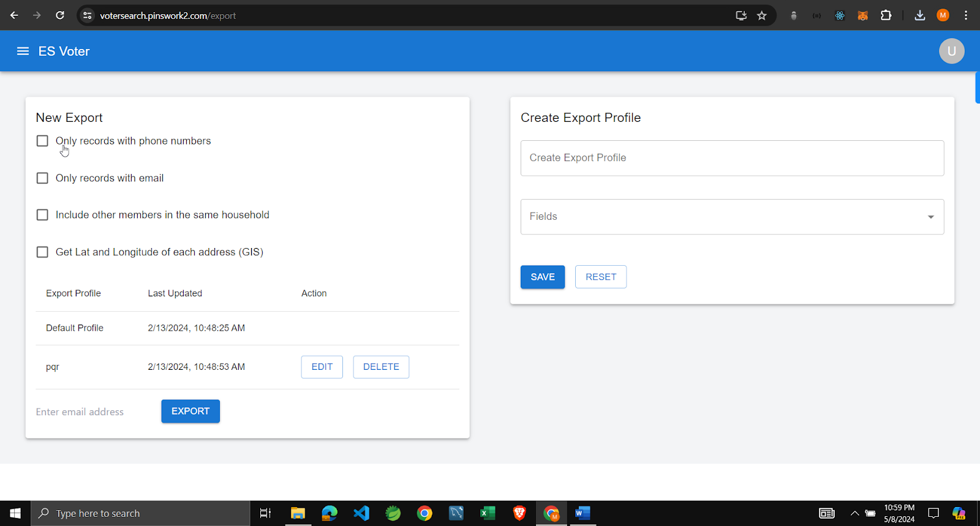Open Chrome profile M avatar
Screen dimensions: 980x526
click(x=943, y=15)
